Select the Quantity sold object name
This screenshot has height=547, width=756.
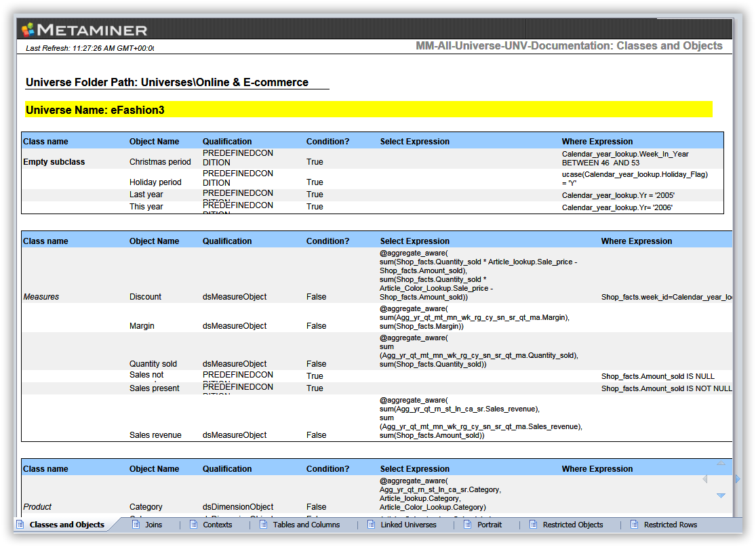click(x=153, y=364)
